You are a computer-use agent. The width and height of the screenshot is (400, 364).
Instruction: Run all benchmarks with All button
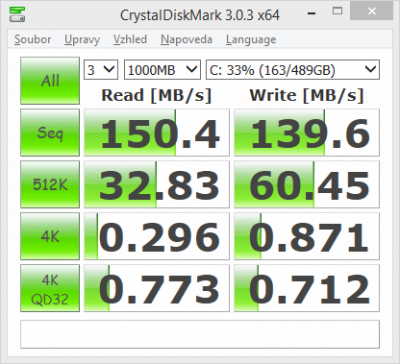(50, 81)
